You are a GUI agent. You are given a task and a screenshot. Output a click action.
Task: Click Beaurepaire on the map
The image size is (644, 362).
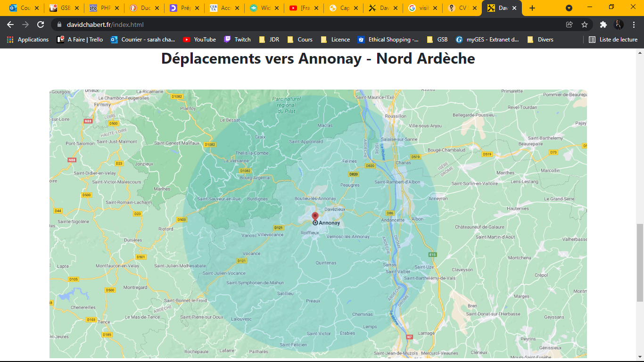531,144
